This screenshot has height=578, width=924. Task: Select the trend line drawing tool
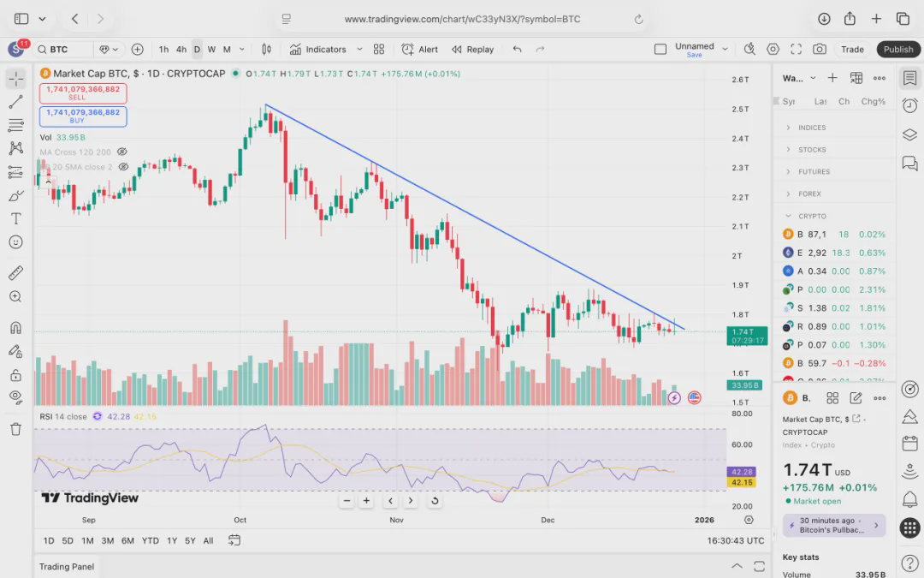15,102
